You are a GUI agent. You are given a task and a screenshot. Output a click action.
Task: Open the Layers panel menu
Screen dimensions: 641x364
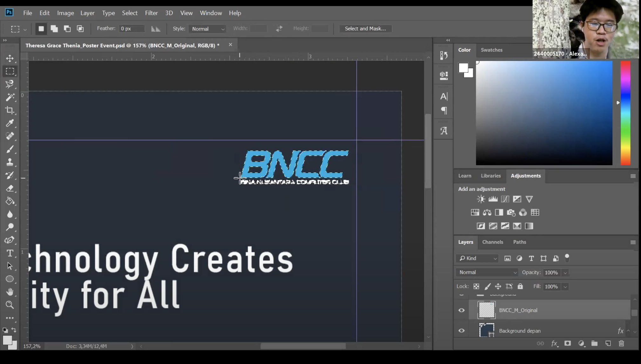633,242
